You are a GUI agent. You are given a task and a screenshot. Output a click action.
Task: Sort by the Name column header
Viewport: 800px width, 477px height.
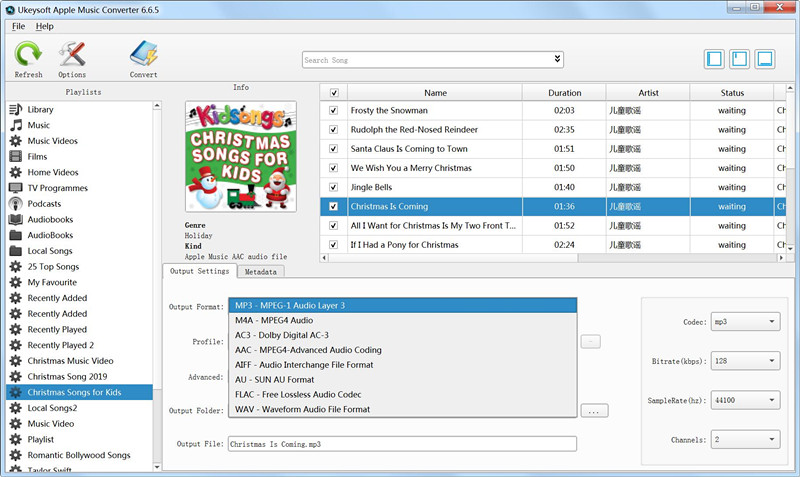pos(435,93)
